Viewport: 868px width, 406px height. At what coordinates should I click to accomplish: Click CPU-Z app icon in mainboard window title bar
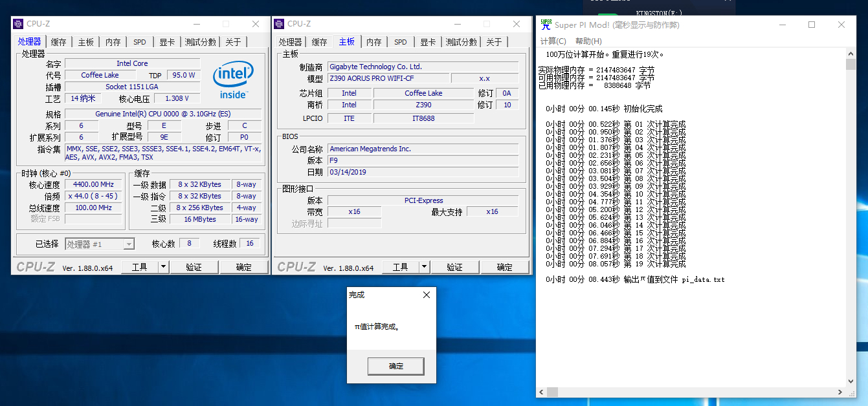point(280,24)
